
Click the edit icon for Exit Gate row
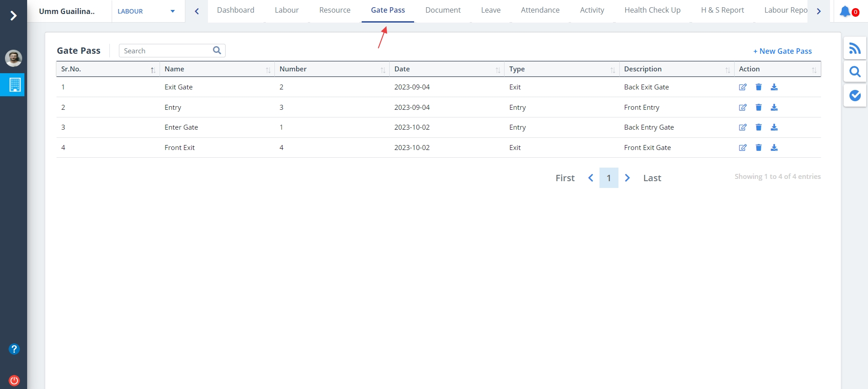(742, 87)
